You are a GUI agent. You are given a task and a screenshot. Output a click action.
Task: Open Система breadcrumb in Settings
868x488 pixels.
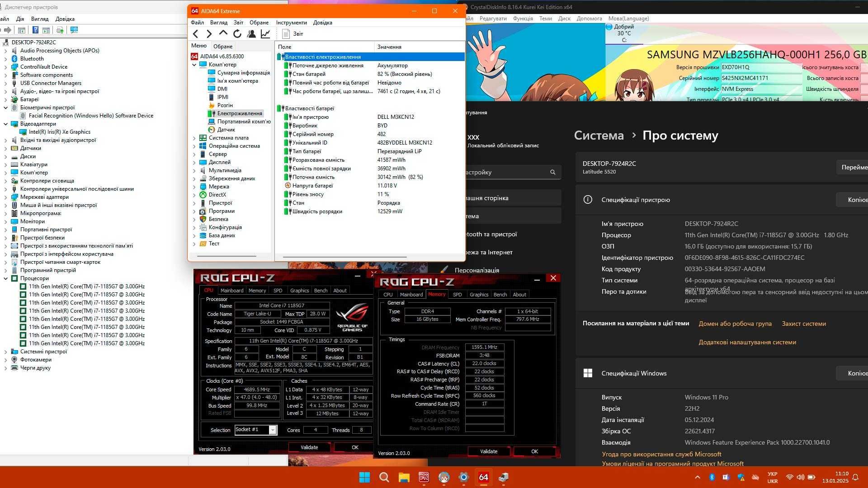599,136
